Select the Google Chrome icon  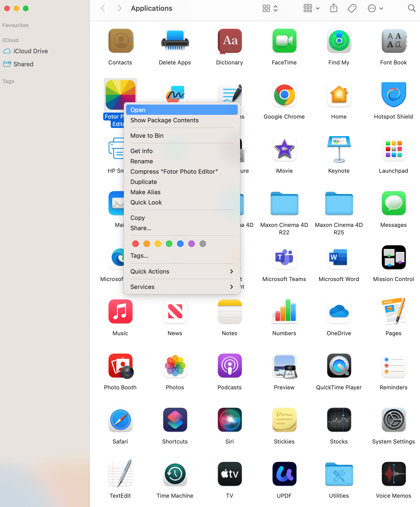click(x=284, y=95)
